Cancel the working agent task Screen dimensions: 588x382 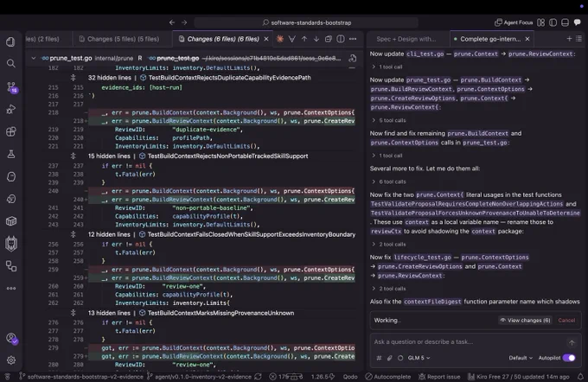coord(566,320)
